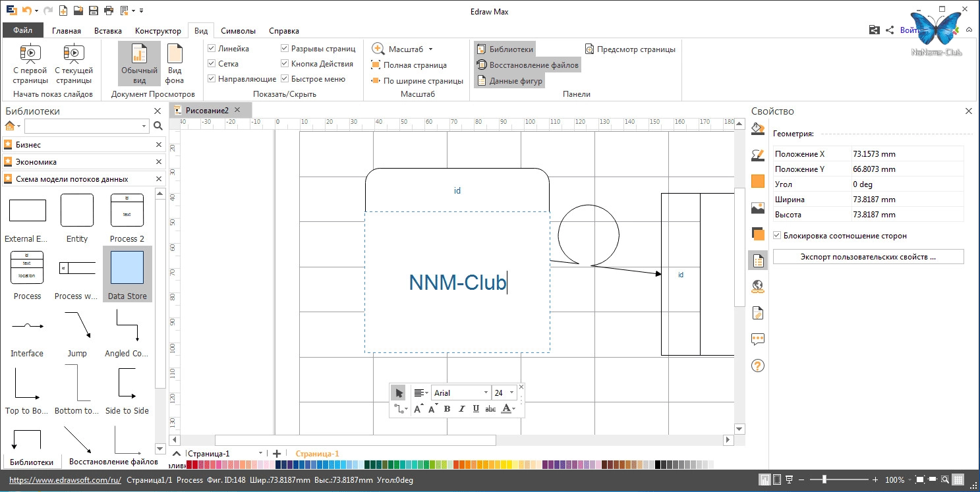
Task: Switch to the Главная ribbon tab
Action: coord(67,31)
